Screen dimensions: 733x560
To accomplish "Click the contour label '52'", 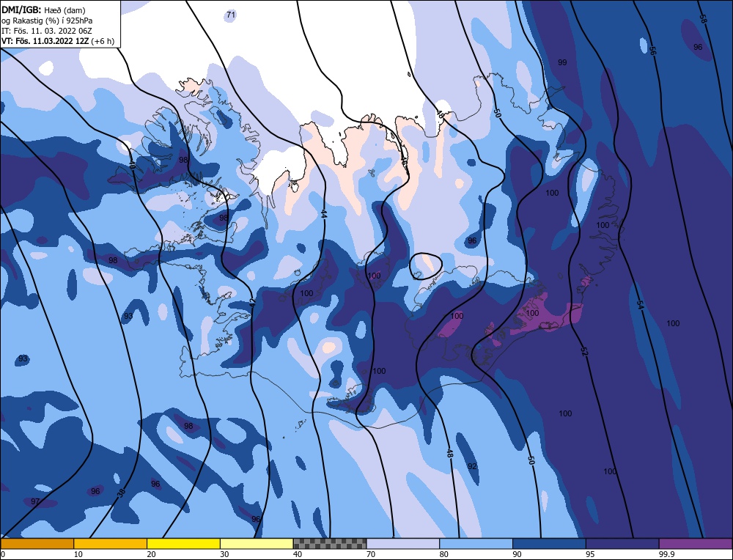I will 584,352.
